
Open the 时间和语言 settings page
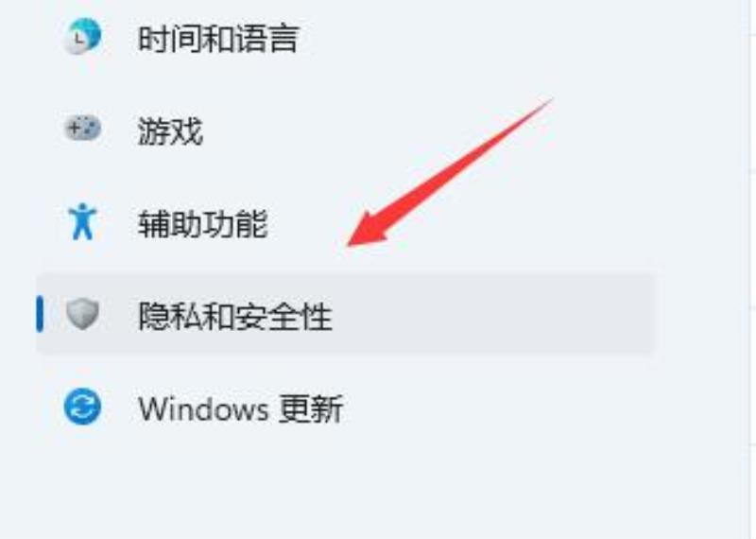point(218,39)
